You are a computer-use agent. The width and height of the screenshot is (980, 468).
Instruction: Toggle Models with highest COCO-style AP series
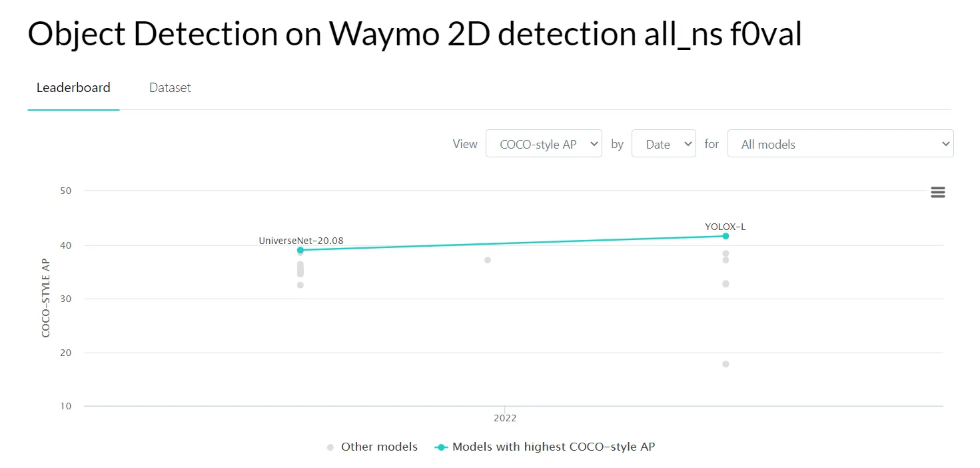coord(553,447)
